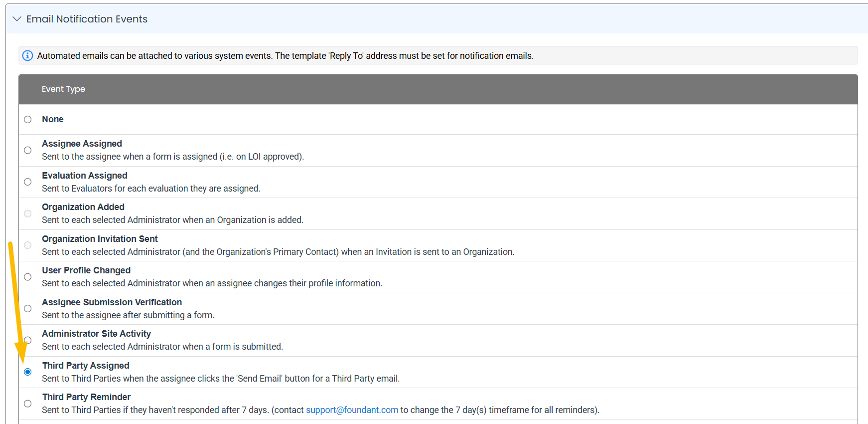The height and width of the screenshot is (424, 868).
Task: Click 'Sent to the assignee after submitting a form.'
Action: pyautogui.click(x=128, y=315)
